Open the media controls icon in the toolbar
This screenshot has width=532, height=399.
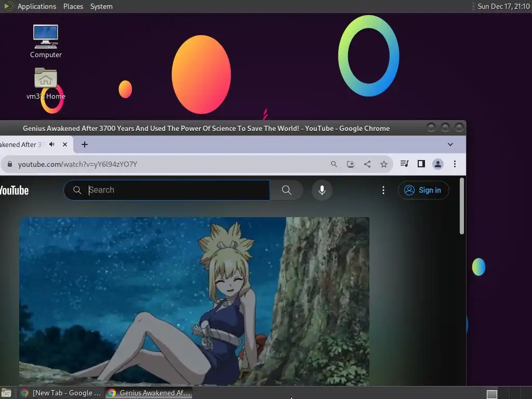click(404, 164)
